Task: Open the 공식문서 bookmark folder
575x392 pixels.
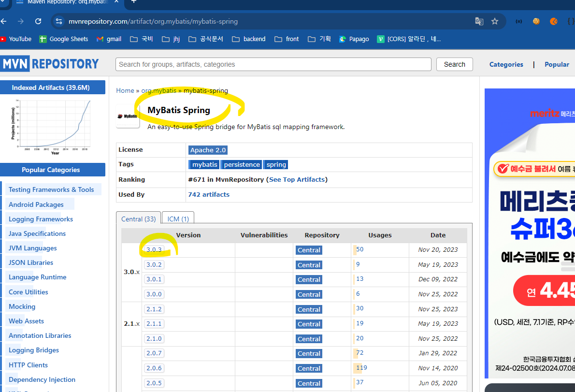Action: coord(206,39)
